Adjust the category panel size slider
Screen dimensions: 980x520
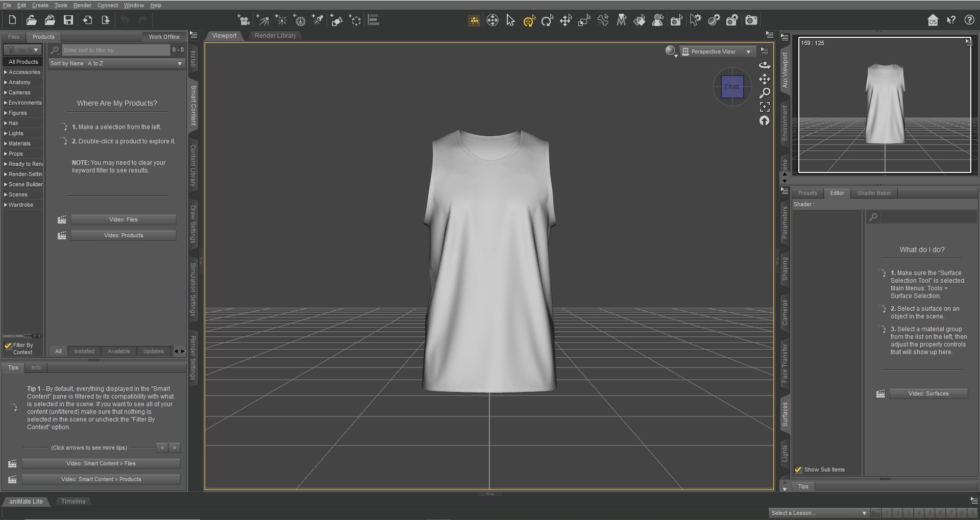[22, 336]
